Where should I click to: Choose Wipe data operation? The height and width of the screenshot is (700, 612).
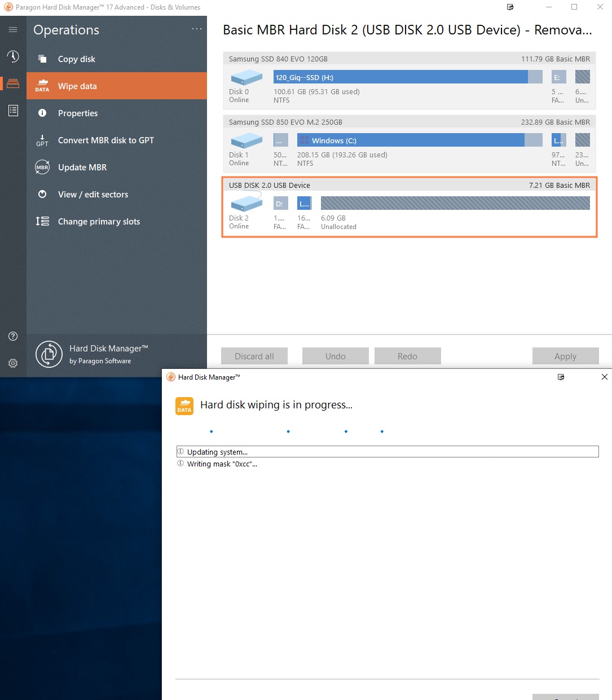pos(117,86)
